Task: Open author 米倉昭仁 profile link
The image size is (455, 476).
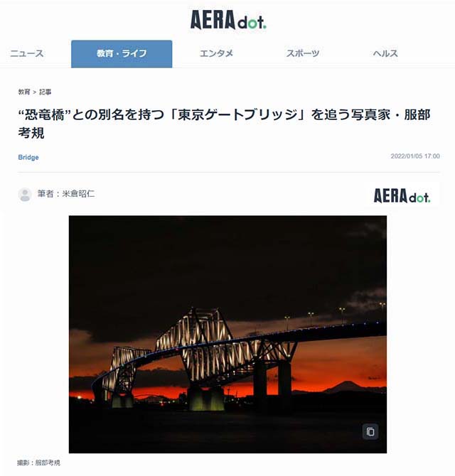Action: pyautogui.click(x=78, y=194)
